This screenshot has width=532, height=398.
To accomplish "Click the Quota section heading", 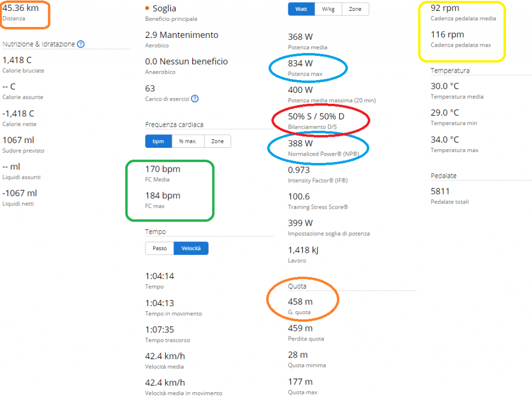I will click(x=297, y=286).
